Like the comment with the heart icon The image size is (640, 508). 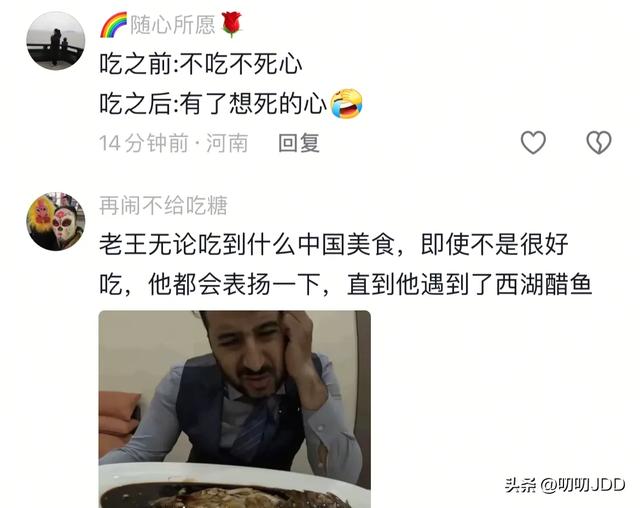pyautogui.click(x=533, y=142)
